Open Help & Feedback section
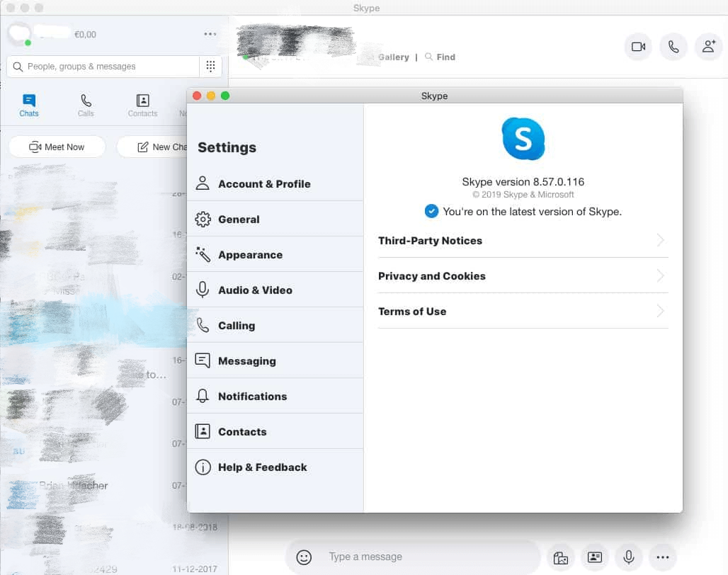 point(275,467)
